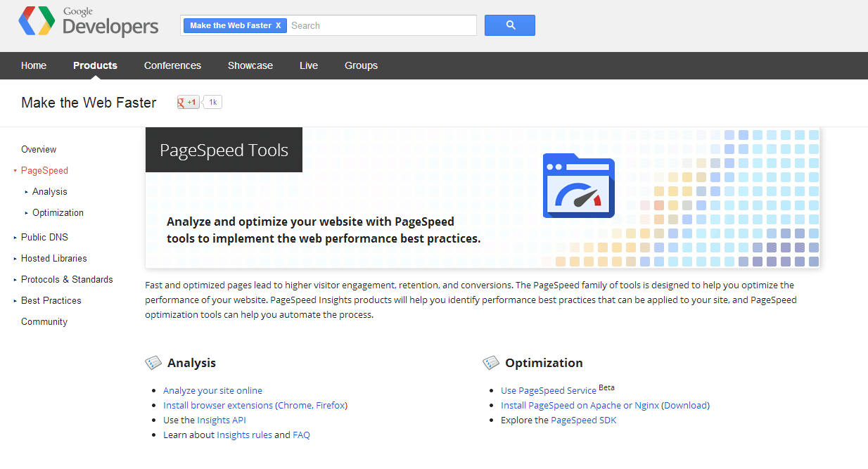Open the Insights rules link
868x469 pixels.
coord(244,435)
